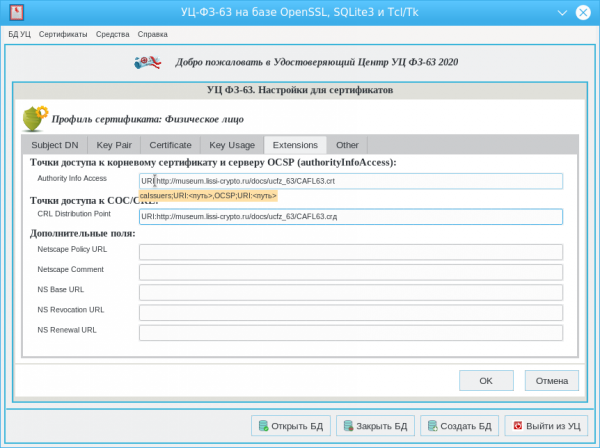Viewport: 600px width, 448px height.
Task: Open the Средства menu
Action: [113, 34]
